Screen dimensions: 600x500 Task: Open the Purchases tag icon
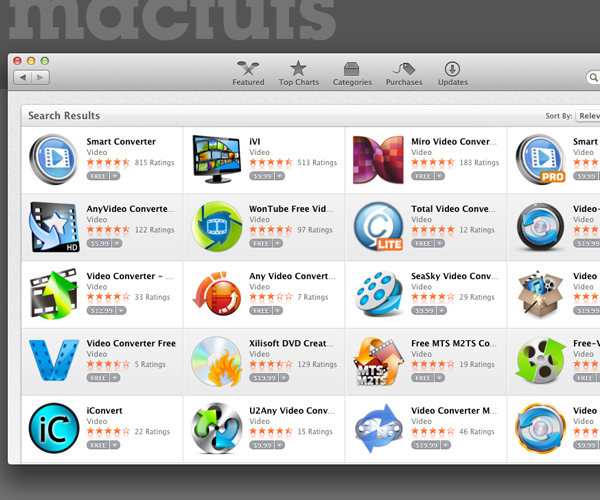click(x=404, y=69)
